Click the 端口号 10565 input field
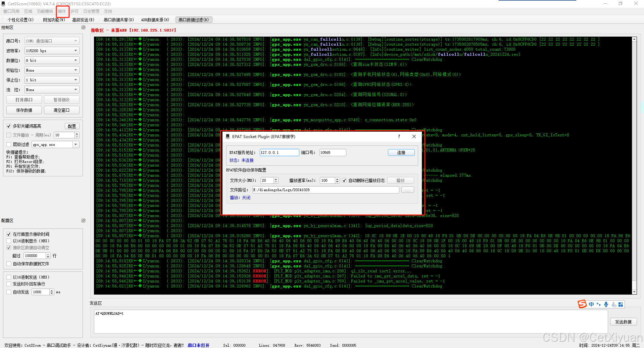644x348 pixels. point(333,153)
